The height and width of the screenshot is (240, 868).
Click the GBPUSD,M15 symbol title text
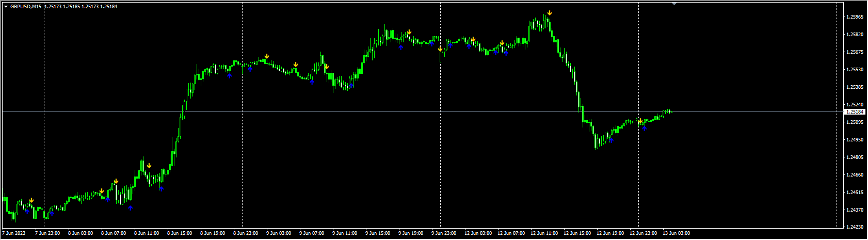point(26,7)
